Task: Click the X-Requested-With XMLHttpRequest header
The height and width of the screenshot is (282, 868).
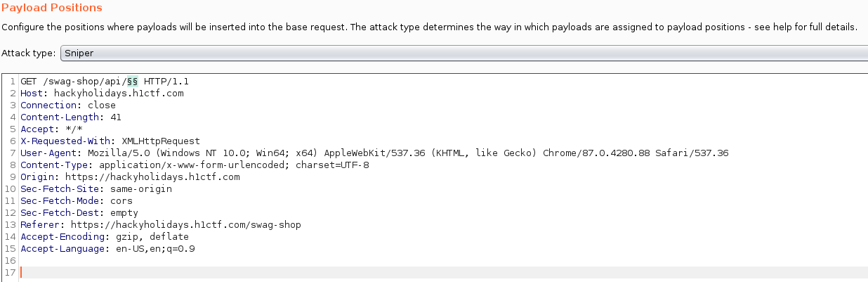Action: [110, 141]
